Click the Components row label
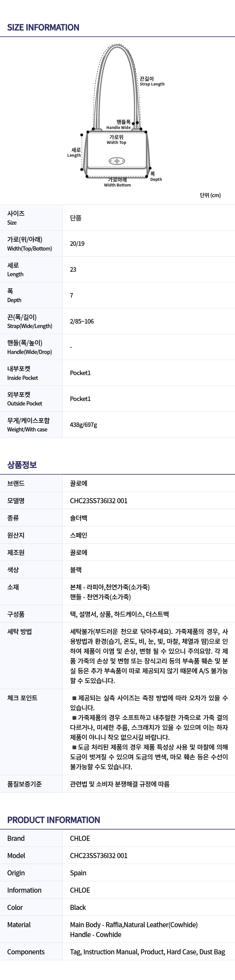This screenshot has width=235, height=980. [x=26, y=951]
